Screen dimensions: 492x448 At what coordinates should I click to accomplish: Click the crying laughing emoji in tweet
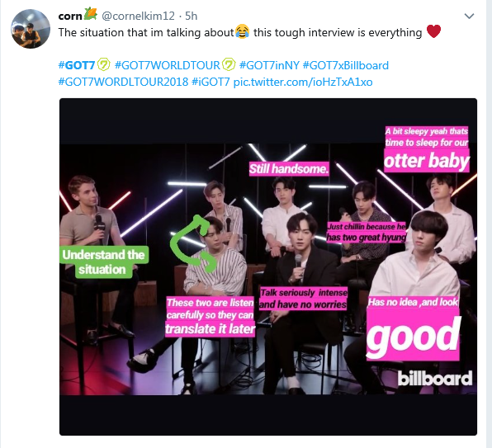point(242,31)
